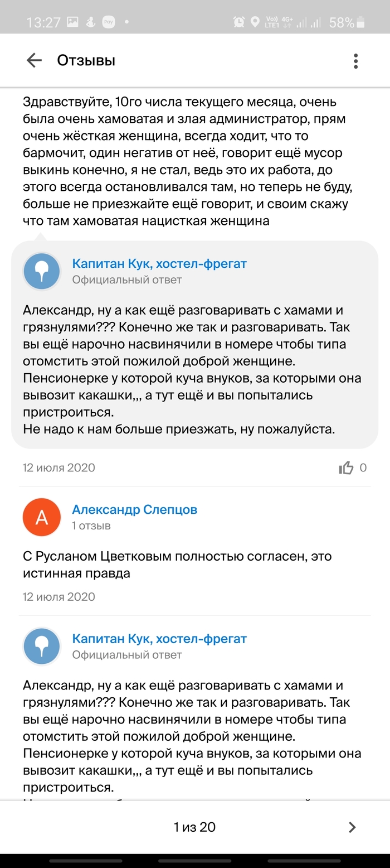Viewport: 390px width, 868px height.
Task: Open the three-dot overflow menu
Action: 355,61
